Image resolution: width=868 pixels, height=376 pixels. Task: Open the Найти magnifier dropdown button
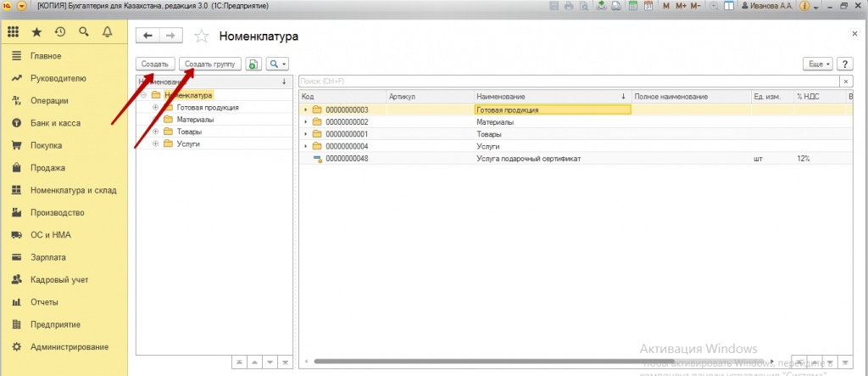[x=277, y=65]
